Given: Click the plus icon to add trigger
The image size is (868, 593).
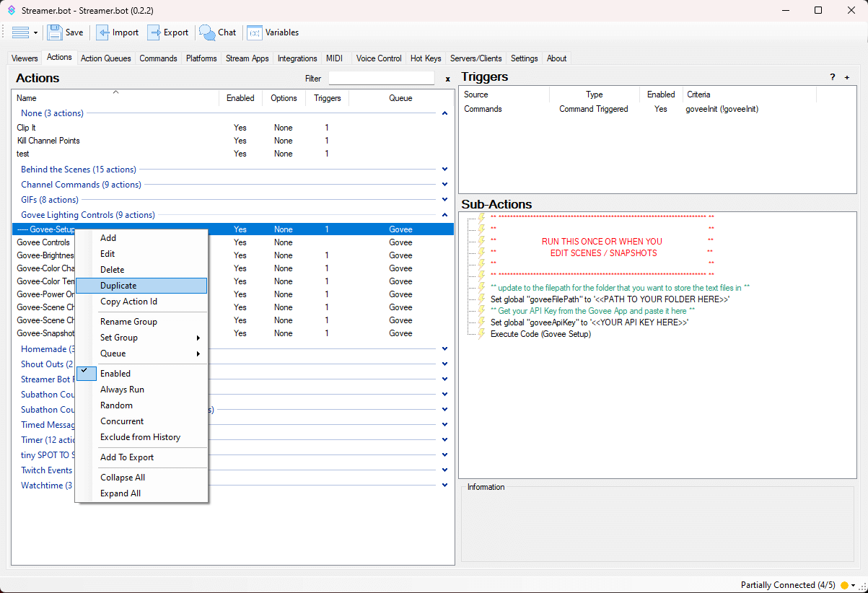Looking at the screenshot, I should [x=847, y=77].
